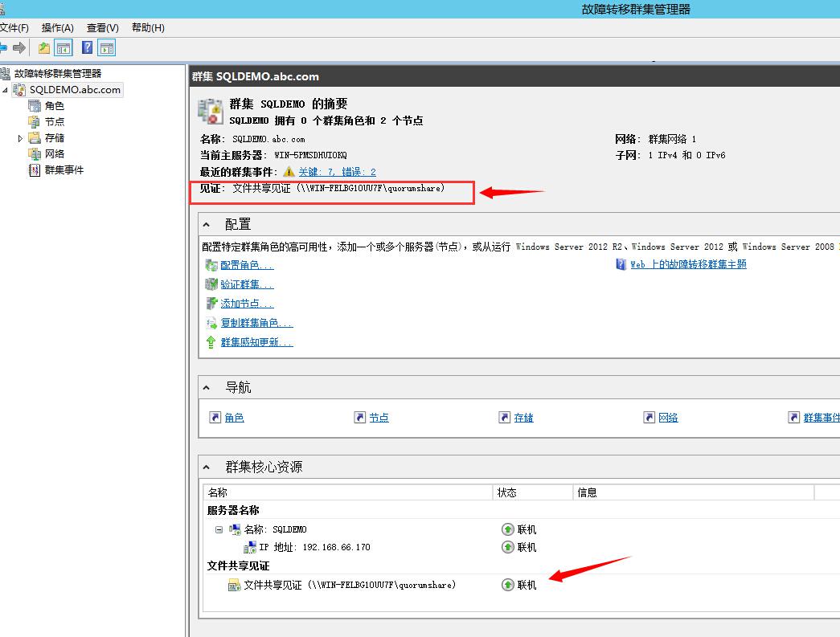Click the 角色 icon in the tree
The height and width of the screenshot is (637, 840).
tap(35, 105)
